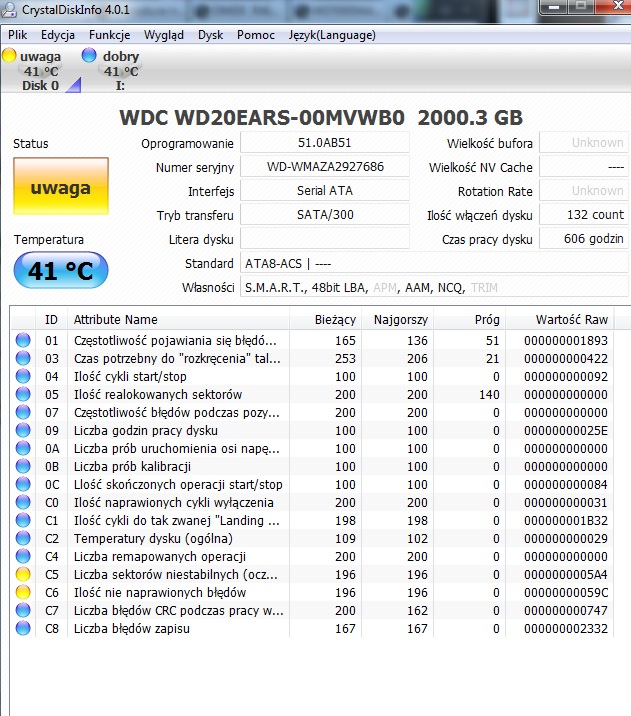Image resolution: width=631 pixels, height=716 pixels.
Task: Click the Bieżący column header
Action: tap(325, 319)
